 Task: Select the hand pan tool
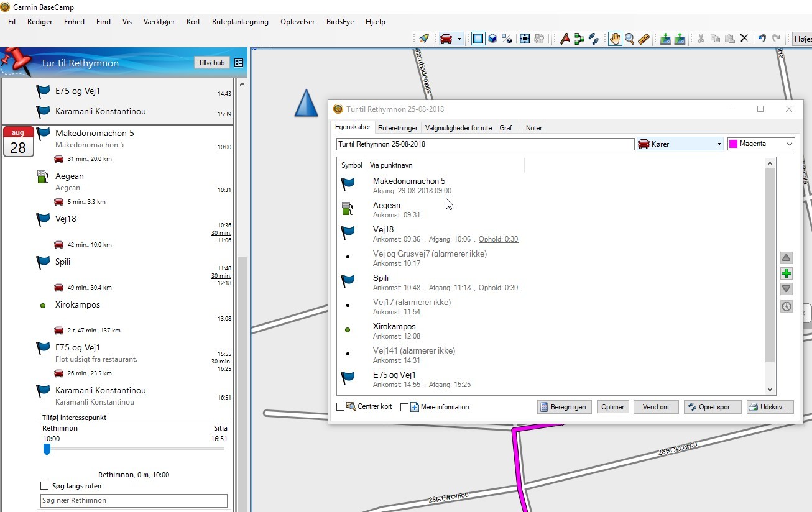point(614,39)
